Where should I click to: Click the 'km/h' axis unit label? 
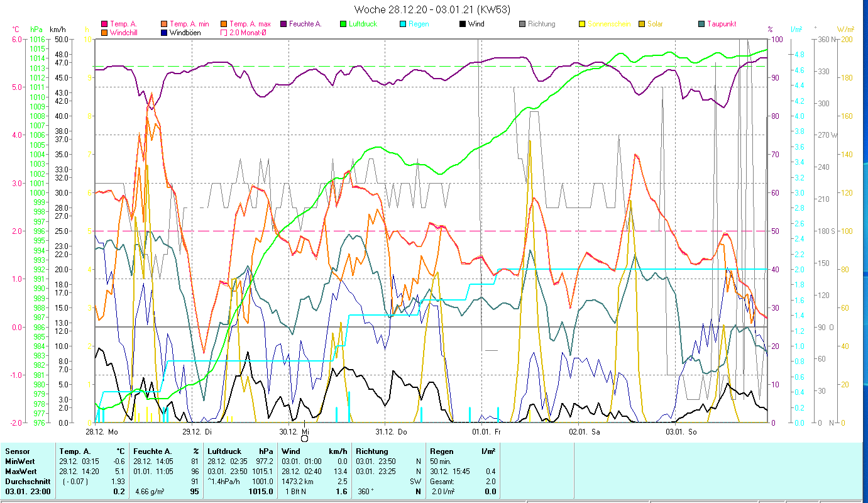(57, 29)
